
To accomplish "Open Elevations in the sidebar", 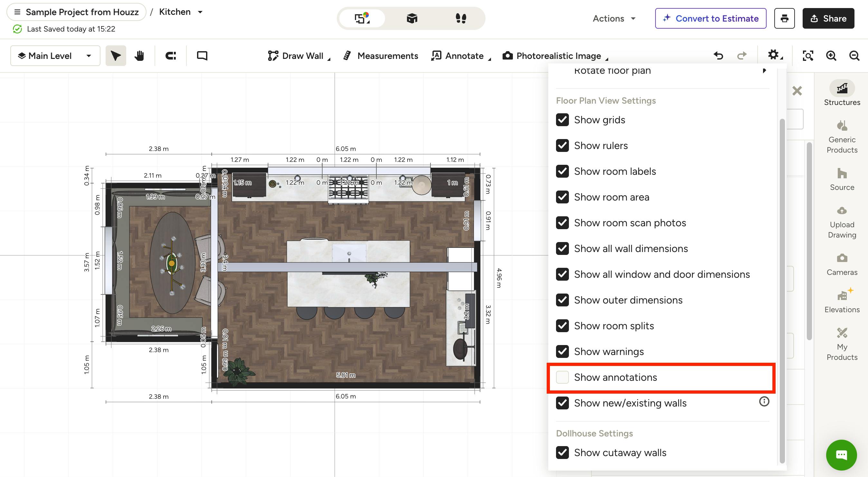I will (842, 301).
